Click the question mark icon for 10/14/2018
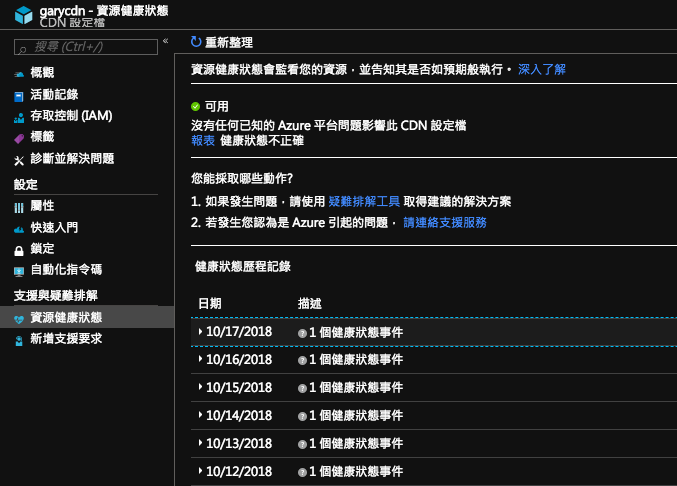Screen dimensions: 677x486 click(302, 417)
